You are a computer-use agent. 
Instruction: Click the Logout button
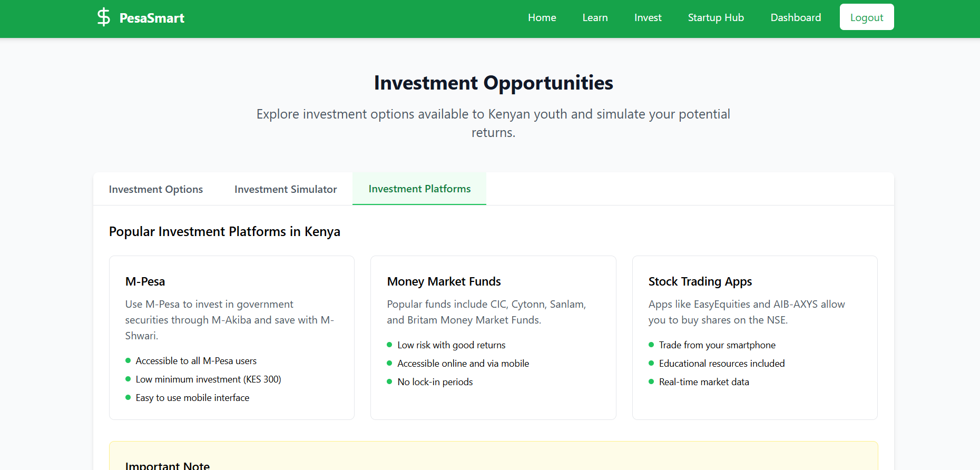point(867,17)
